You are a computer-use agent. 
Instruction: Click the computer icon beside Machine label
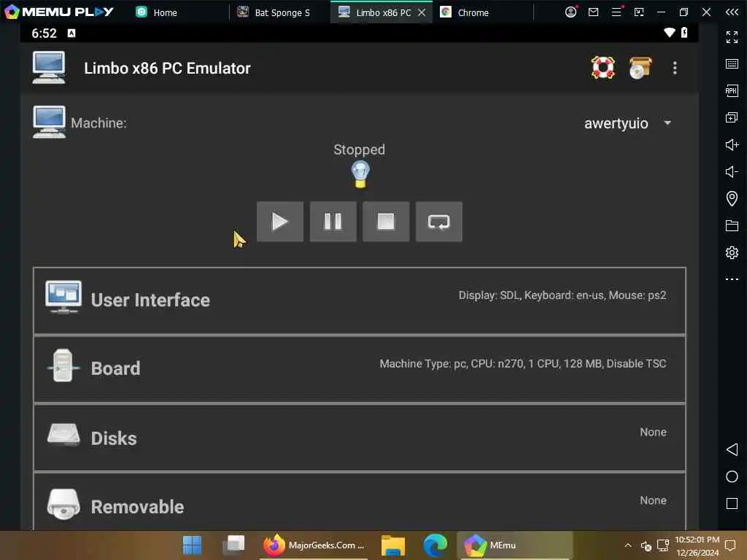pos(49,122)
